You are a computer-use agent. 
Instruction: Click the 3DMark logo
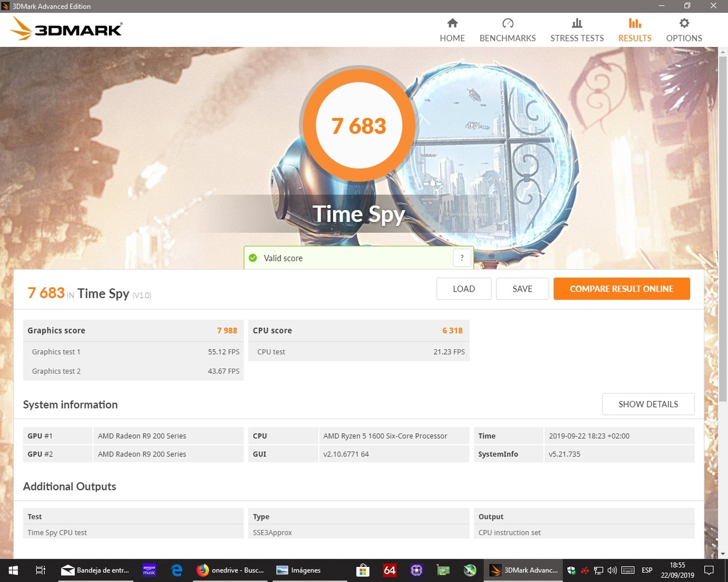tap(66, 29)
